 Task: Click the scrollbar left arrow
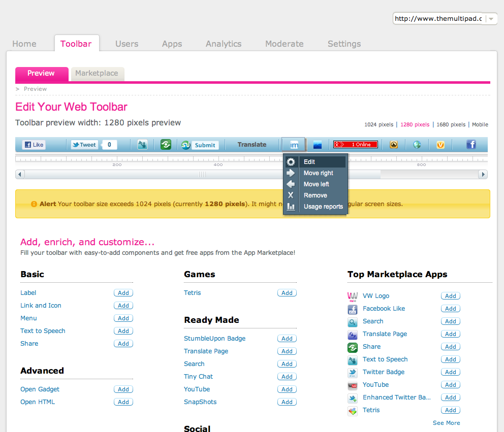pos(20,175)
